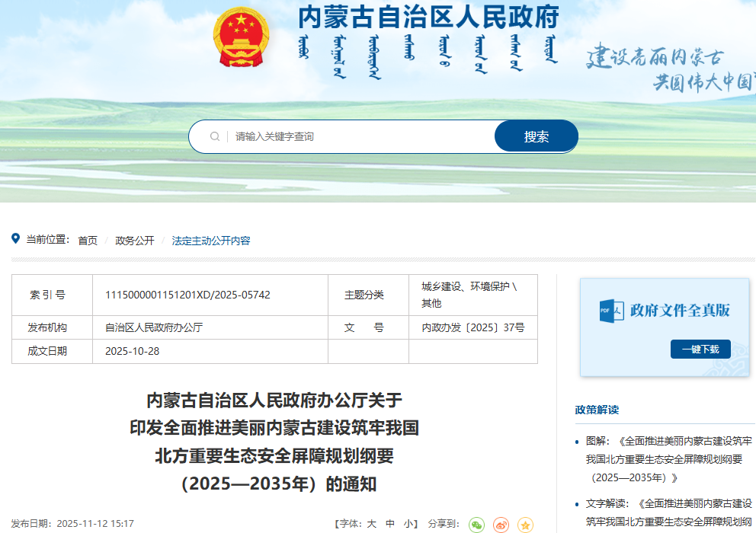The height and width of the screenshot is (533, 756).
Task: Click the magnifier icon in search box
Action: pyautogui.click(x=215, y=137)
